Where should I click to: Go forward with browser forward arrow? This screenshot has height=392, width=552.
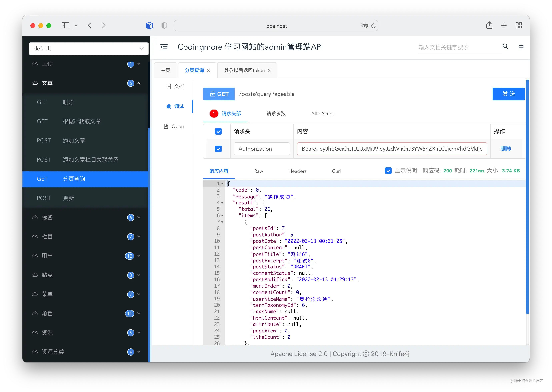(x=104, y=26)
